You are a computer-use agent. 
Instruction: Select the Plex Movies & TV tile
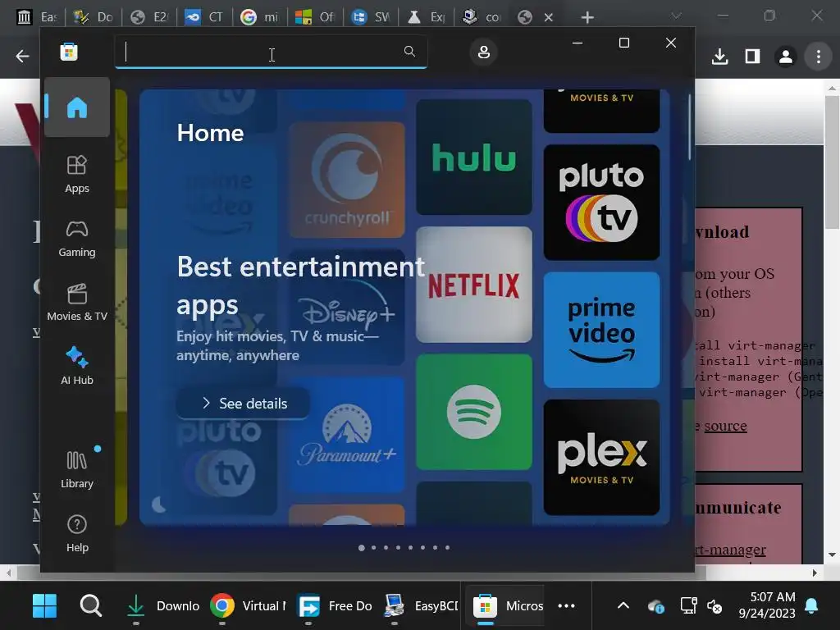click(x=601, y=458)
